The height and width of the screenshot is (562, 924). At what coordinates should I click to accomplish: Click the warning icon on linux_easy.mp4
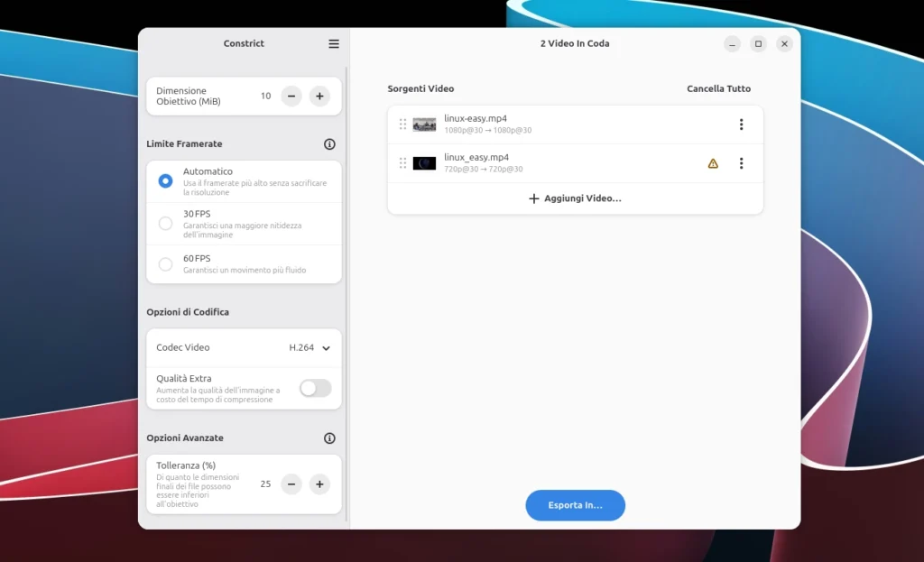tap(713, 163)
